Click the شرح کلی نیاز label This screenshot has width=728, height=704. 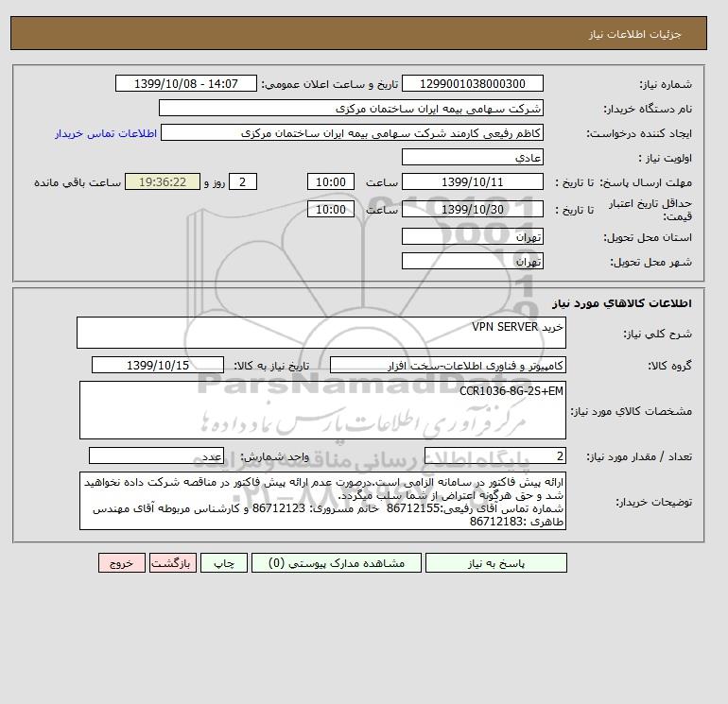click(657, 334)
